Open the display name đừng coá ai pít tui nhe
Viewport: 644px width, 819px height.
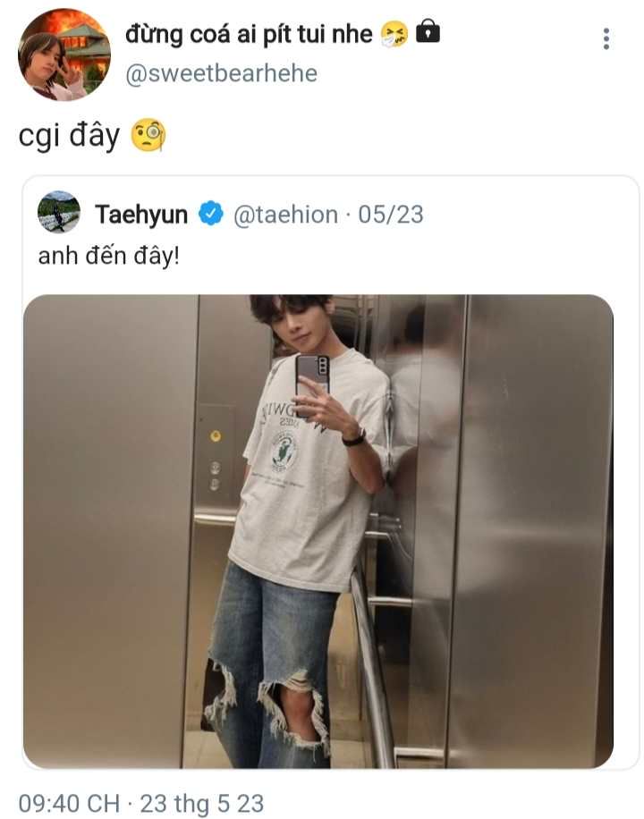(x=249, y=35)
